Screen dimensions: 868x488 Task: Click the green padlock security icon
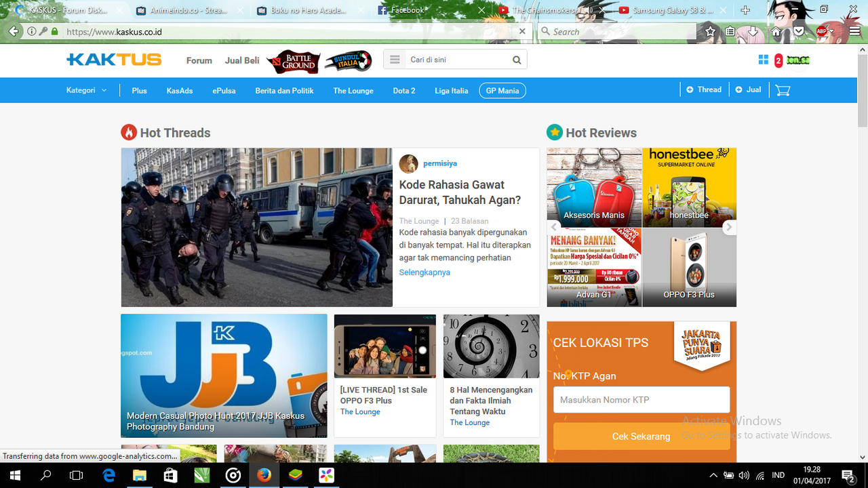(54, 32)
